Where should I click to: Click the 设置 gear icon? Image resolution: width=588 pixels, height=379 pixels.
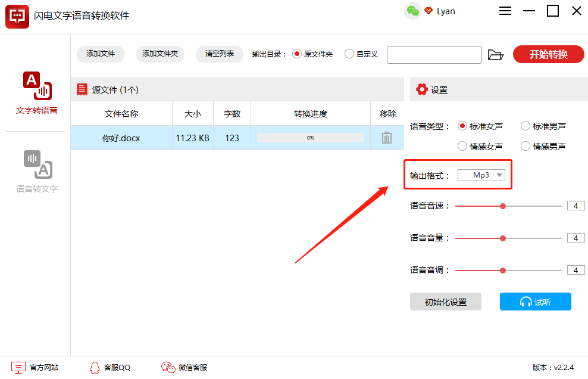click(x=421, y=89)
